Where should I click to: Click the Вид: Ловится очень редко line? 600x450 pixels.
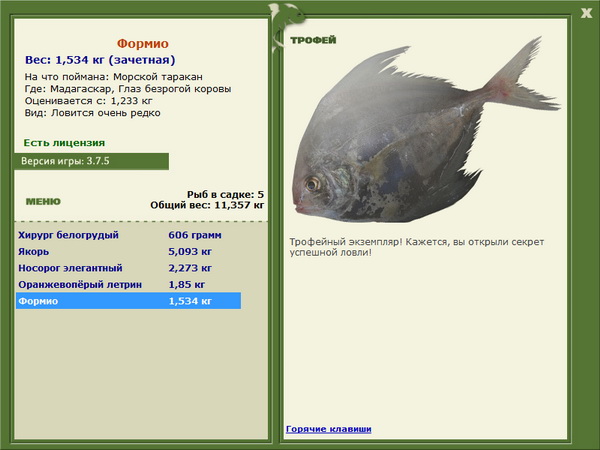pos(93,113)
